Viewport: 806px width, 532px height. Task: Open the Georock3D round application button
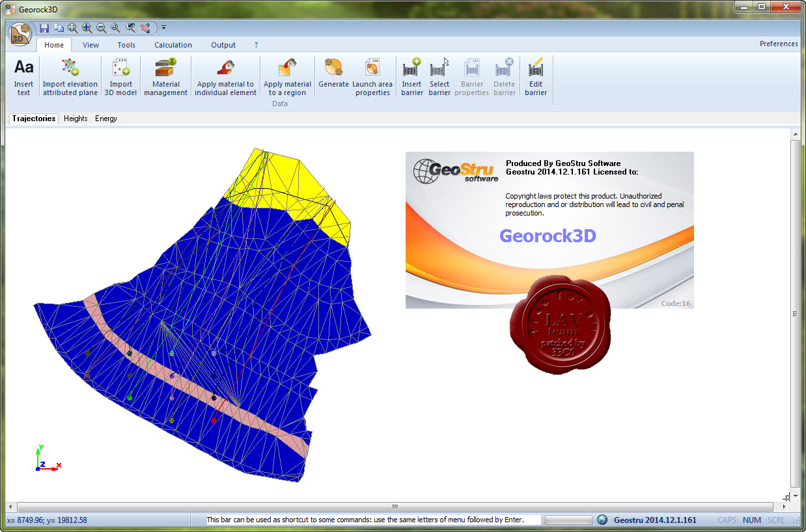[x=21, y=35]
